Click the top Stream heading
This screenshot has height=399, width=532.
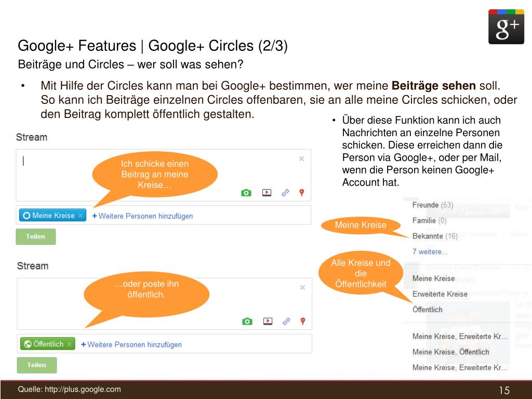[x=32, y=137]
